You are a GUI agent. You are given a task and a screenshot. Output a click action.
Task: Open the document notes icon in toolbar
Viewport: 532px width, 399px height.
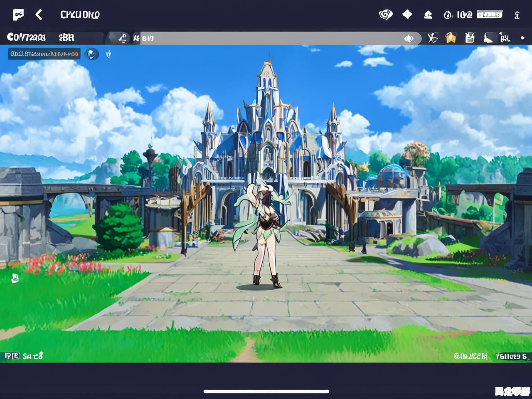point(470,38)
